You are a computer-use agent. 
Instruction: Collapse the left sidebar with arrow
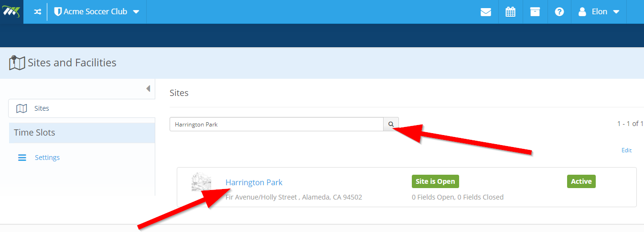(148, 88)
